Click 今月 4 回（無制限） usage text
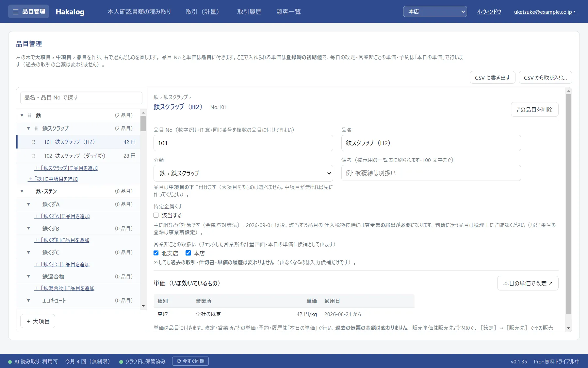The height and width of the screenshot is (368, 588). (87, 361)
